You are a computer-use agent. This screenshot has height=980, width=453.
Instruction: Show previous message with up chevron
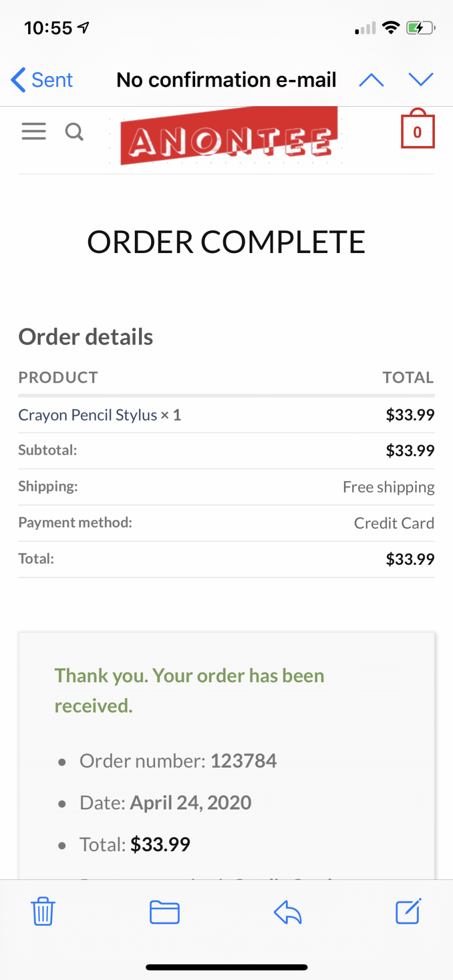pos(371,79)
